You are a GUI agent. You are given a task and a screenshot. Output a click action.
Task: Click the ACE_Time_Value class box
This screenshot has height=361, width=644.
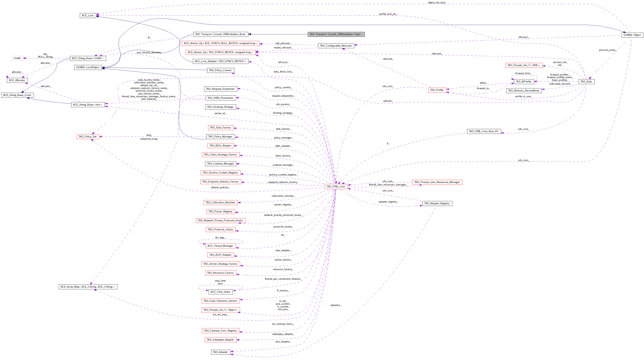(221, 292)
